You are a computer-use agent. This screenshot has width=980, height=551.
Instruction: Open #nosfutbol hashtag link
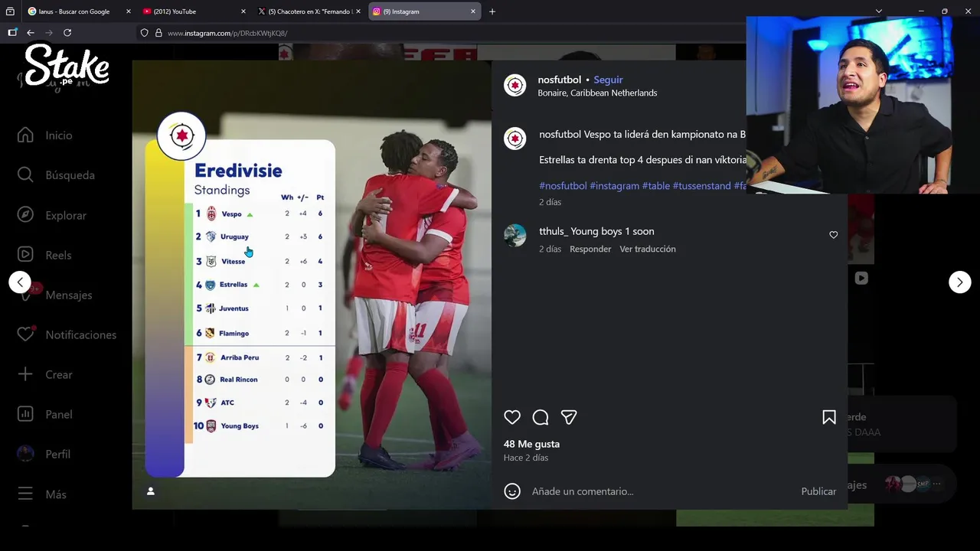coord(563,186)
